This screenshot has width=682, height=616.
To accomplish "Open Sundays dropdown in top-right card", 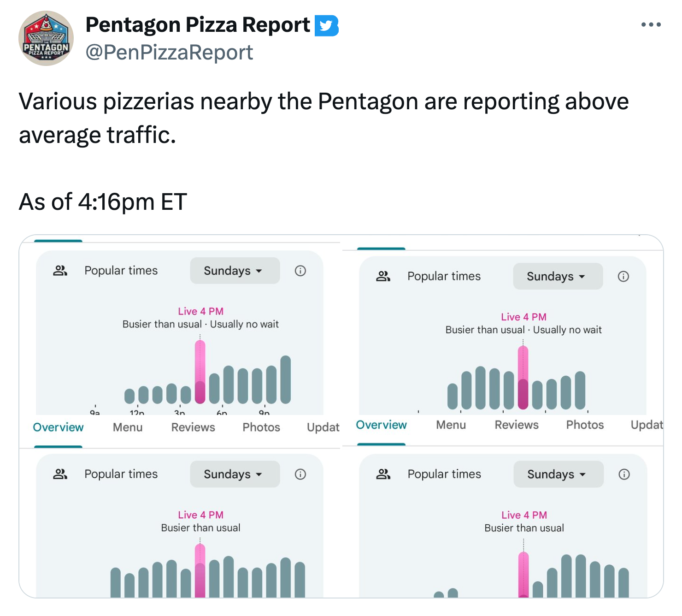I will click(x=558, y=276).
